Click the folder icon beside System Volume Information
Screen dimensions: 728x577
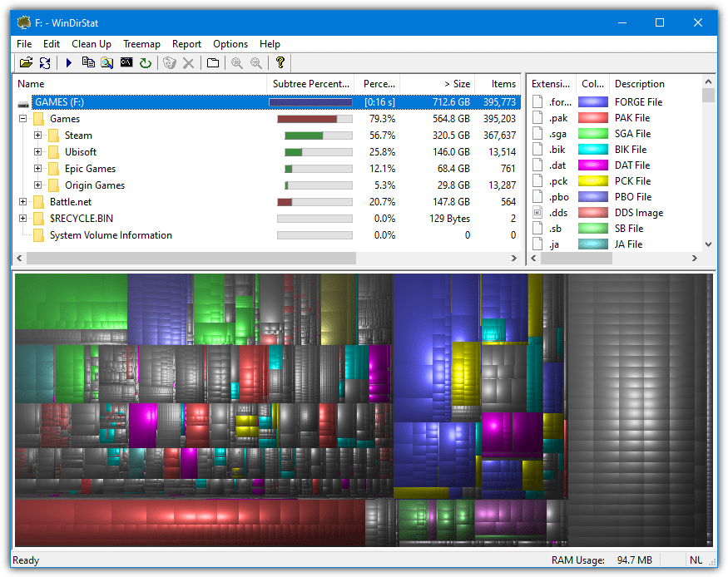point(38,235)
